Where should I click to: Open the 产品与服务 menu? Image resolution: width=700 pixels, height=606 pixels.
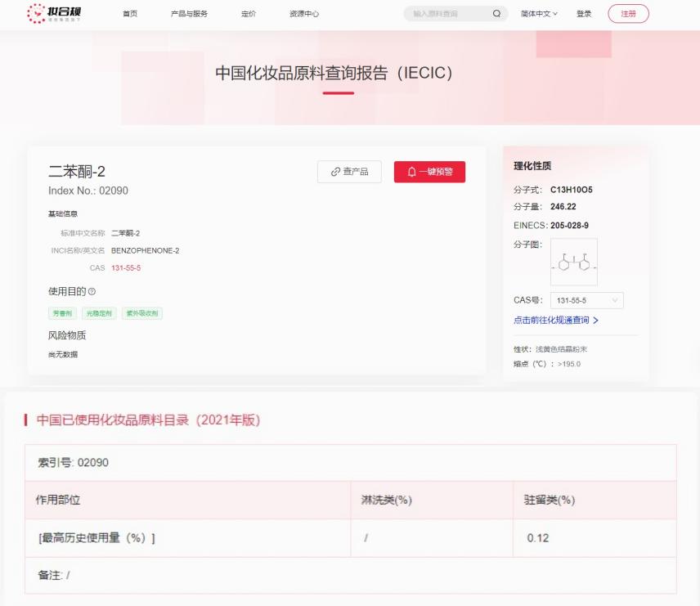pyautogui.click(x=189, y=14)
